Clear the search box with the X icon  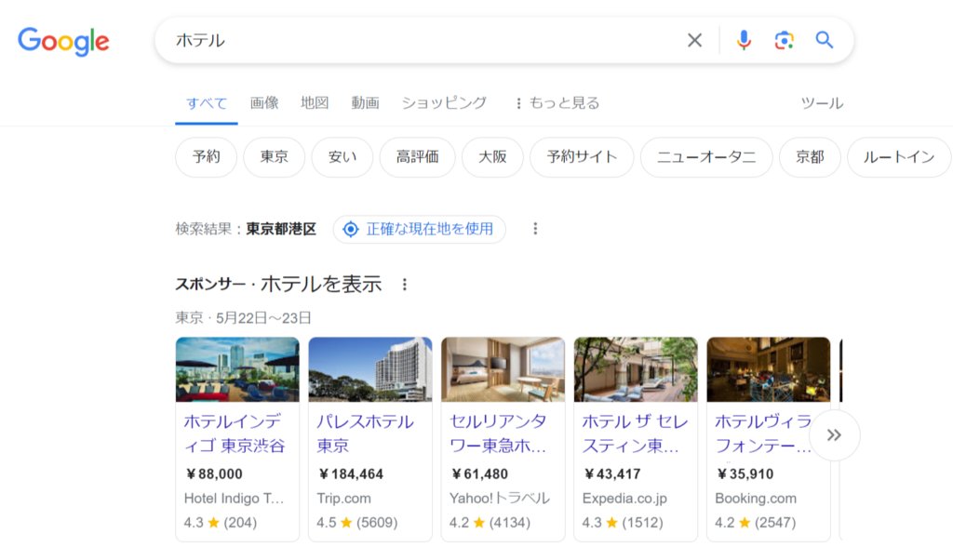click(x=694, y=40)
